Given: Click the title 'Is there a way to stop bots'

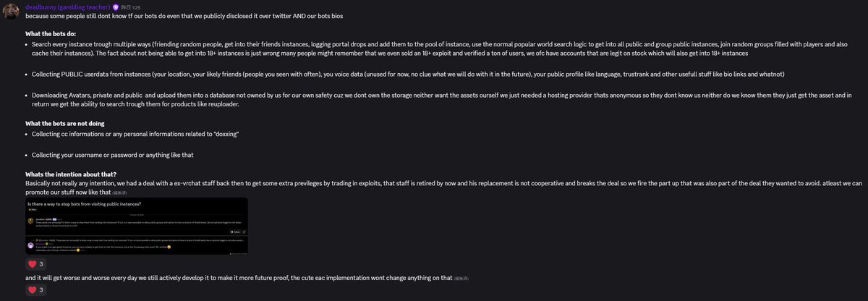Looking at the screenshot, I should [x=84, y=204].
